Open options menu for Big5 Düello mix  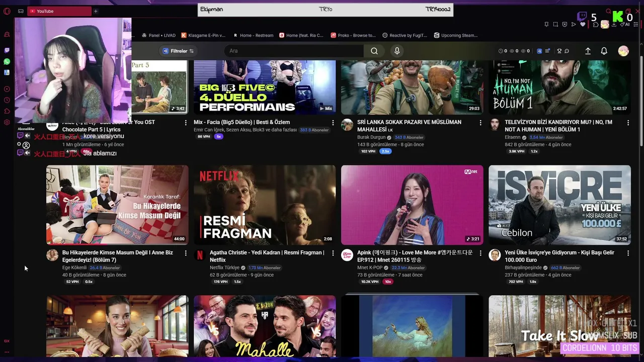coord(333,123)
